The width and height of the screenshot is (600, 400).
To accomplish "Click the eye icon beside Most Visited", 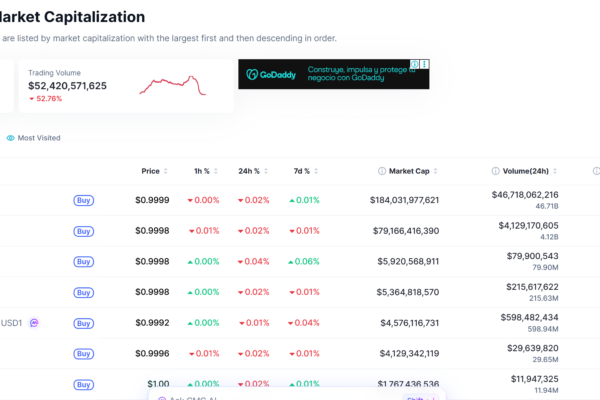I will [11, 138].
